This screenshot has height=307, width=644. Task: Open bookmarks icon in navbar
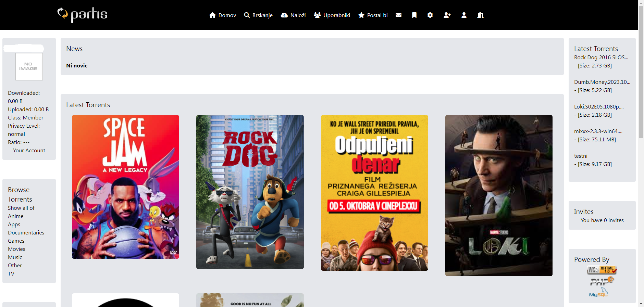pyautogui.click(x=414, y=15)
